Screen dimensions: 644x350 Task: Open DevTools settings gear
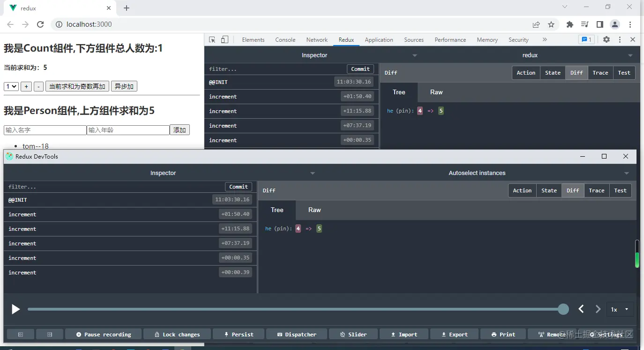pyautogui.click(x=607, y=40)
